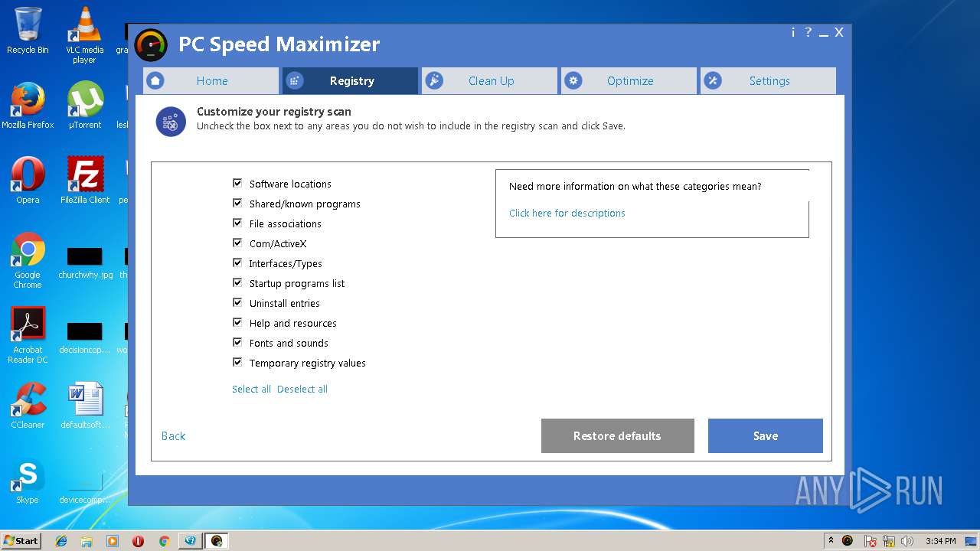The width and height of the screenshot is (980, 551).
Task: Open Click here for descriptions link
Action: (567, 213)
